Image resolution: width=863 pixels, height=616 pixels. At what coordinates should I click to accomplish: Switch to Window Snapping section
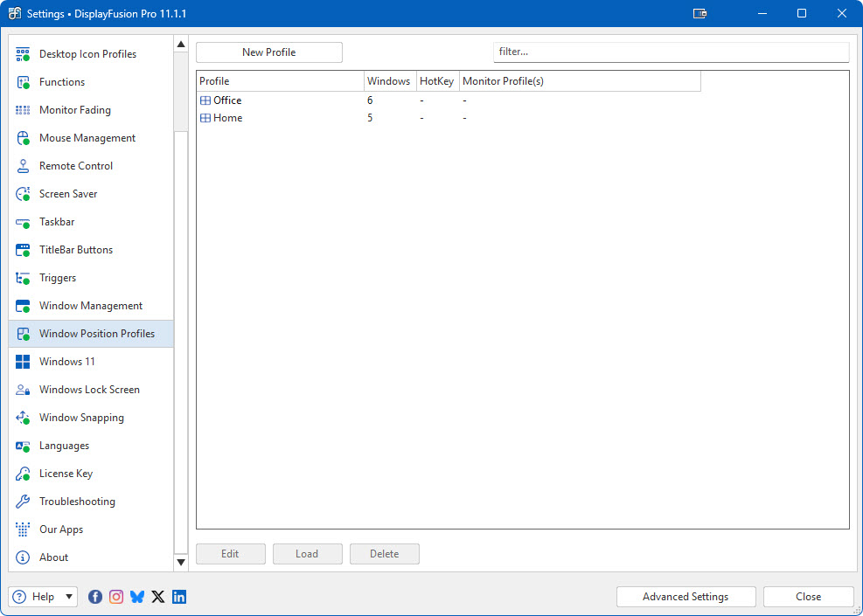click(81, 418)
